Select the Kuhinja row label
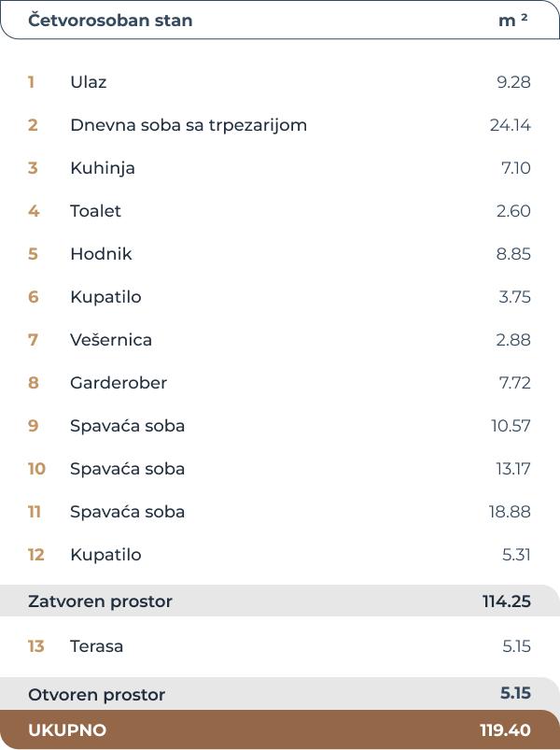Screen dimensions: 560x750 click(103, 168)
